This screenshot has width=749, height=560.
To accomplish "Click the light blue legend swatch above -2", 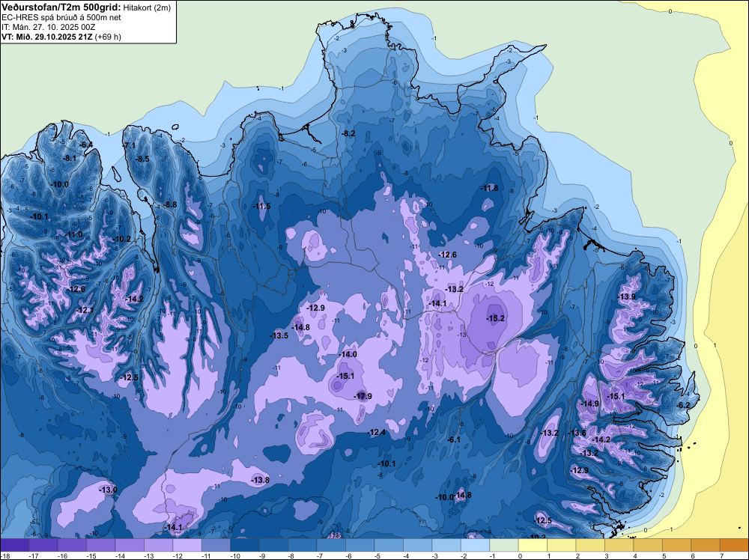I will coord(475,545).
